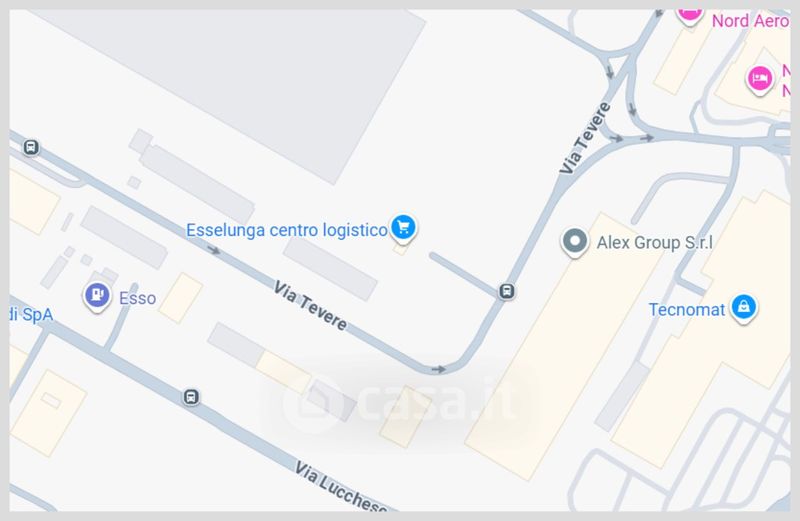Select the Esso gas station marker
Viewport: 800px width, 521px height.
click(x=97, y=295)
